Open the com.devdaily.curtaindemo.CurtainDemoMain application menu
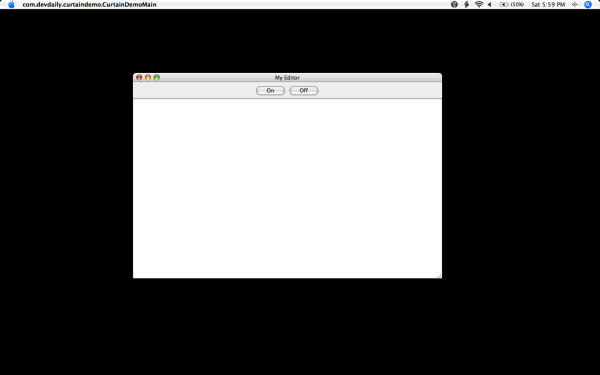The width and height of the screenshot is (600, 375). [x=89, y=5]
